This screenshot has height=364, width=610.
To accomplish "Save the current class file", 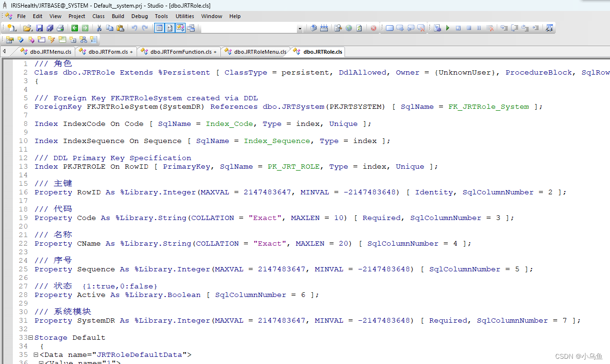I will point(39,28).
